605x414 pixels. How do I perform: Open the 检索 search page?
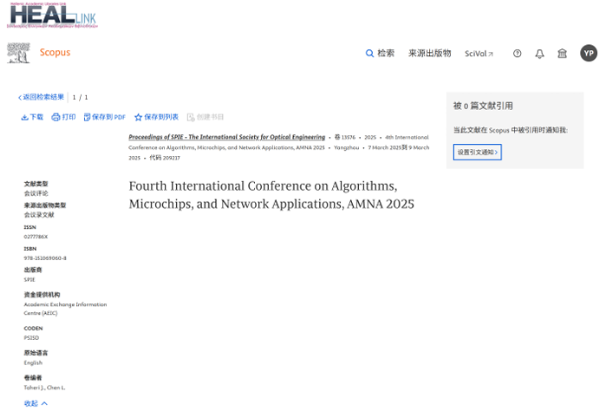tap(380, 53)
